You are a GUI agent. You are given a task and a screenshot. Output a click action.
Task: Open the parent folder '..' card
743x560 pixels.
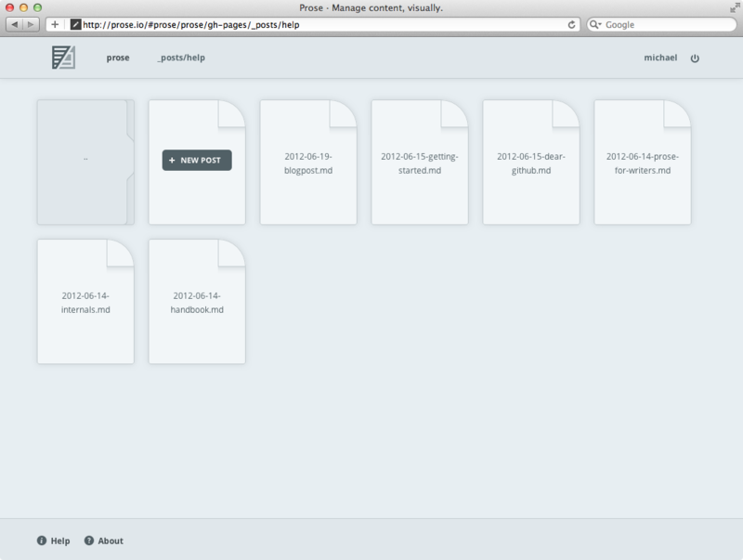[x=85, y=162]
